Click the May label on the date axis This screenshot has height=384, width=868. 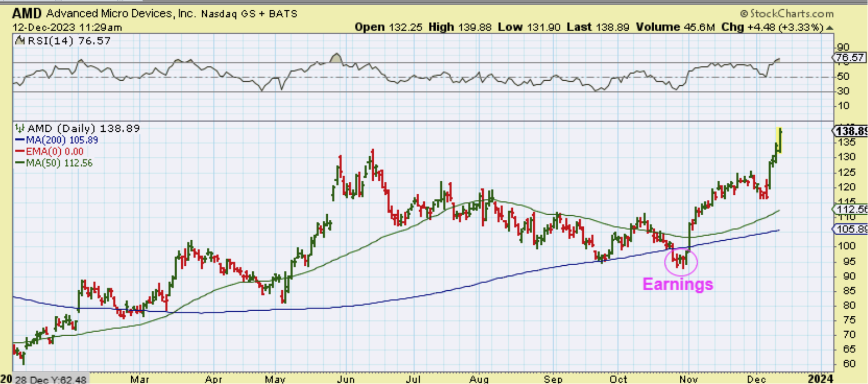275,379
